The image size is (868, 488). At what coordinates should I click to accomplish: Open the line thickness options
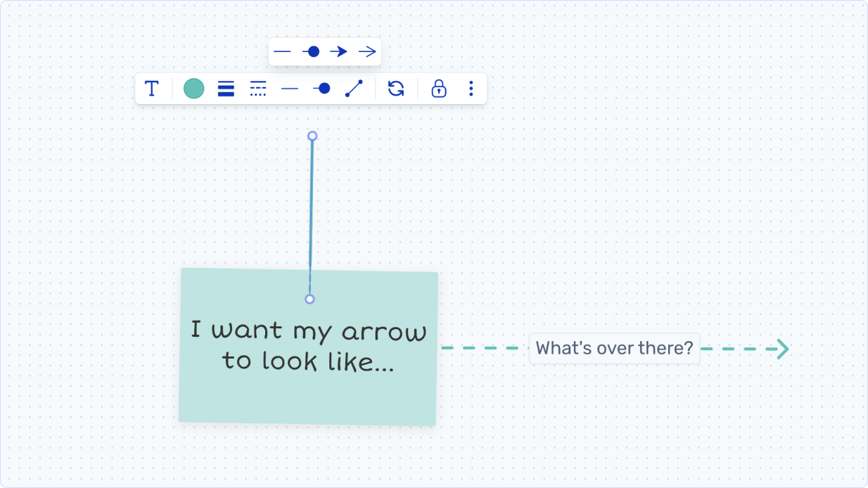pyautogui.click(x=226, y=89)
